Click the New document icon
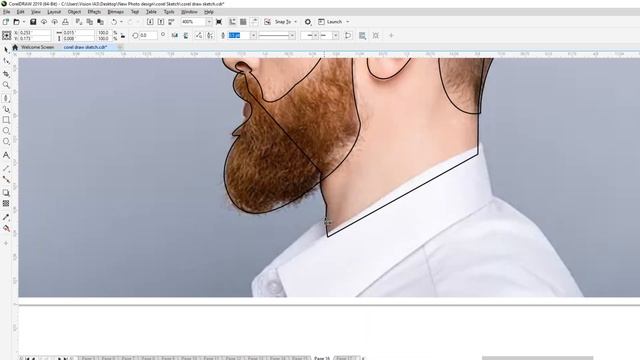 pyautogui.click(x=6, y=22)
